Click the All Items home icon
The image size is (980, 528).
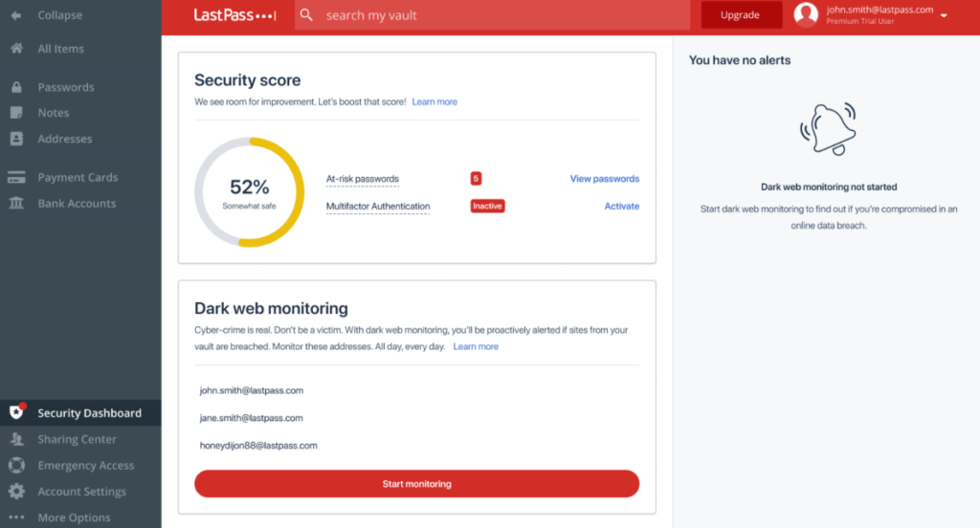coord(17,48)
